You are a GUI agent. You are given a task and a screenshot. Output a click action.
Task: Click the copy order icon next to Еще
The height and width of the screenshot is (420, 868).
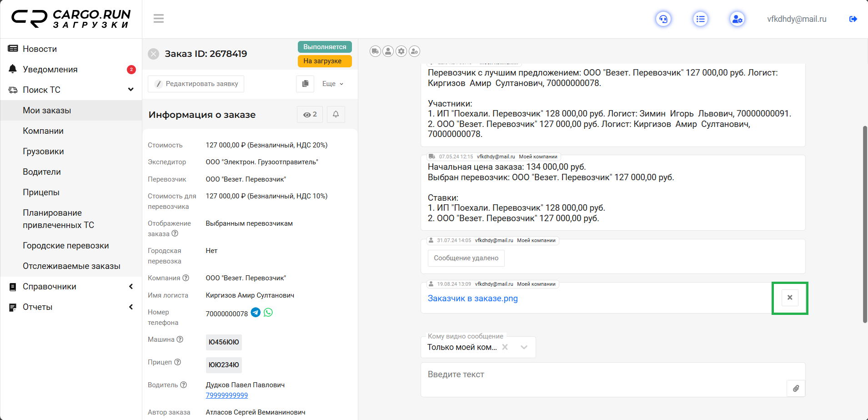[305, 84]
